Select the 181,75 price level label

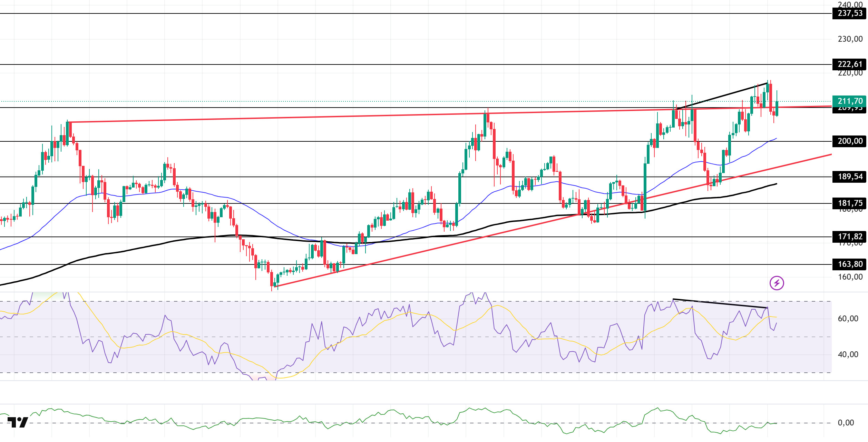click(x=849, y=203)
